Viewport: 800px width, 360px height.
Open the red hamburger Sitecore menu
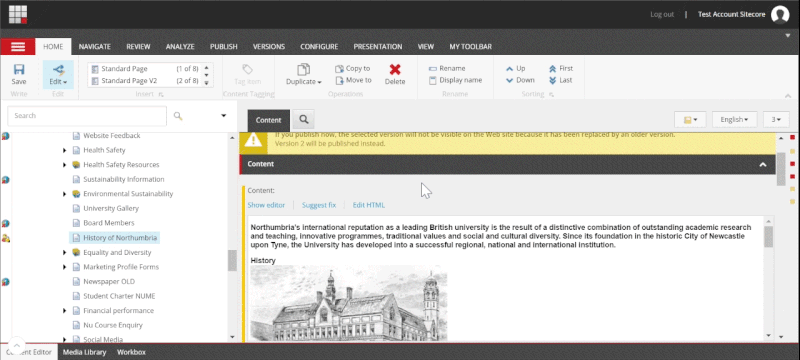(18, 46)
